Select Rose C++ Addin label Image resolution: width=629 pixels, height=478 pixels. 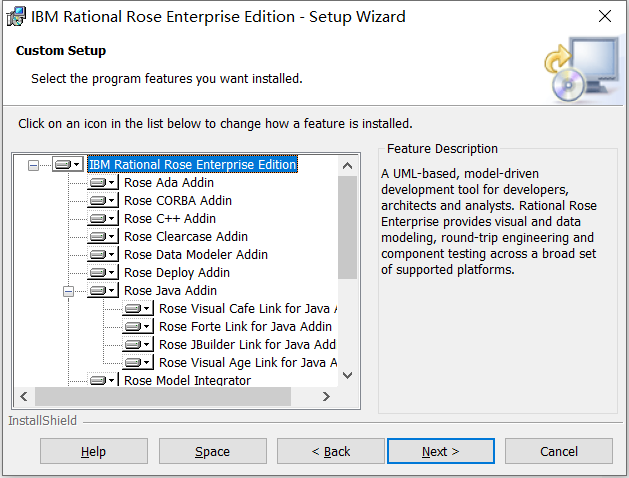coord(170,219)
